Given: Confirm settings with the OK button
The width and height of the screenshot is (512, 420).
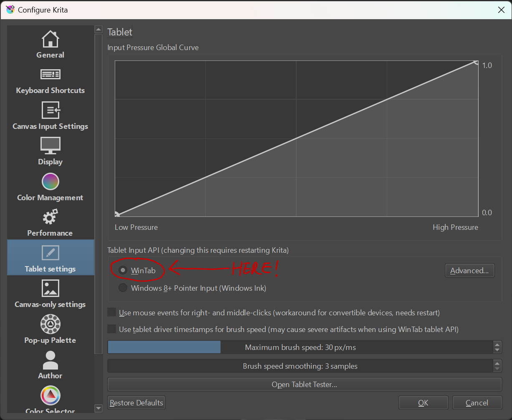Looking at the screenshot, I should [x=423, y=402].
